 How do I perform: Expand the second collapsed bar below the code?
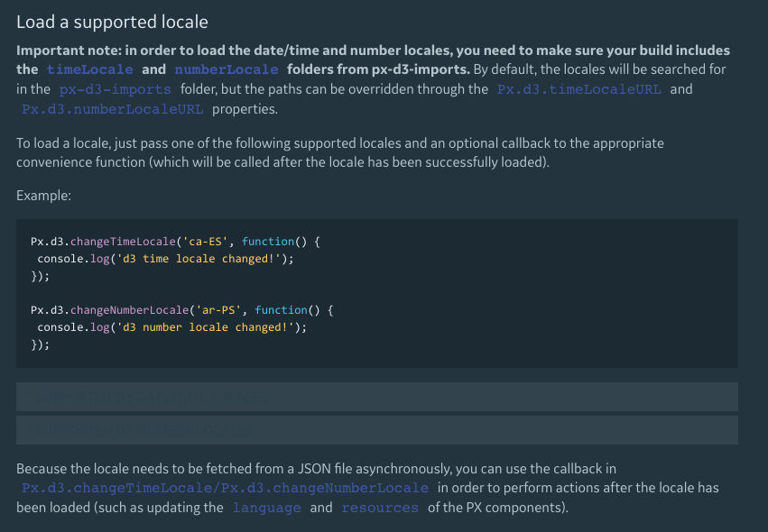point(376,429)
